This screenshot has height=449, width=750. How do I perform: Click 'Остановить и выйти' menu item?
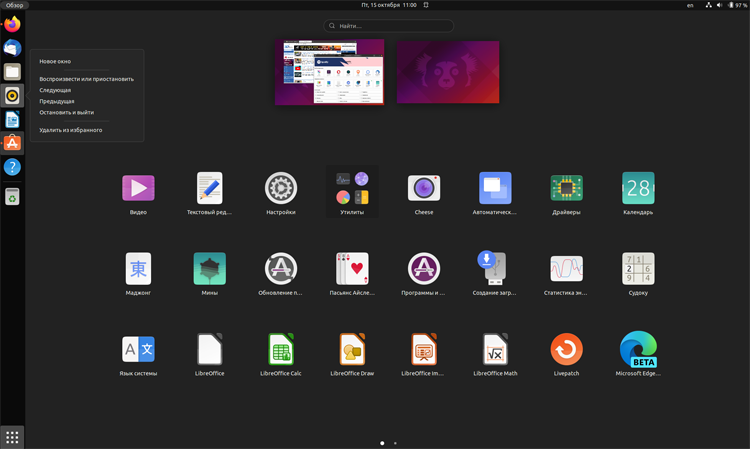pyautogui.click(x=66, y=113)
